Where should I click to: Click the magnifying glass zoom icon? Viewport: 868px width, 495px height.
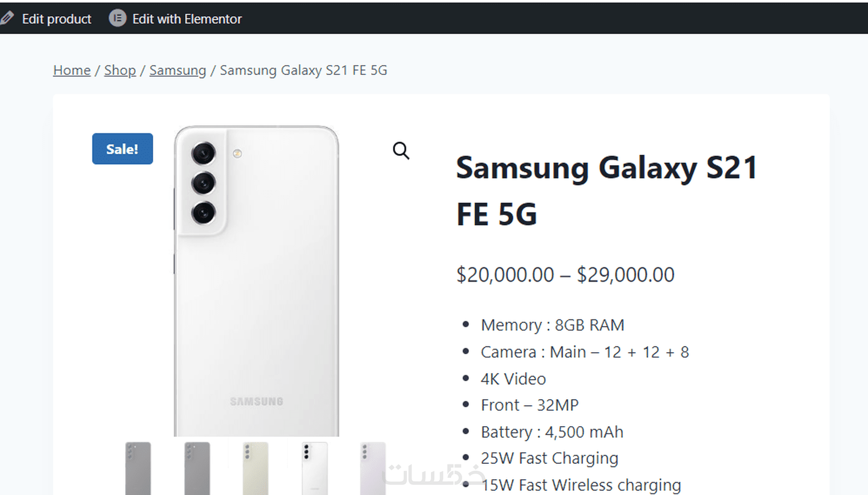pos(401,151)
